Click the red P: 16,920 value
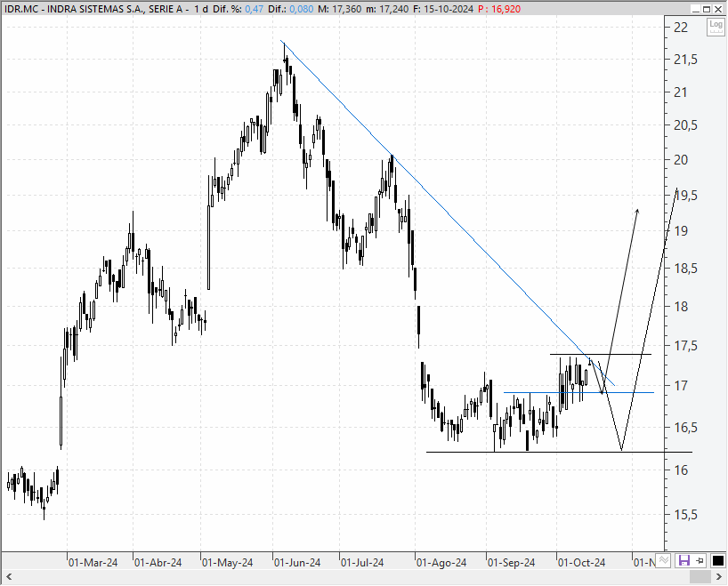Viewport: 728px width, 586px height. (x=499, y=9)
